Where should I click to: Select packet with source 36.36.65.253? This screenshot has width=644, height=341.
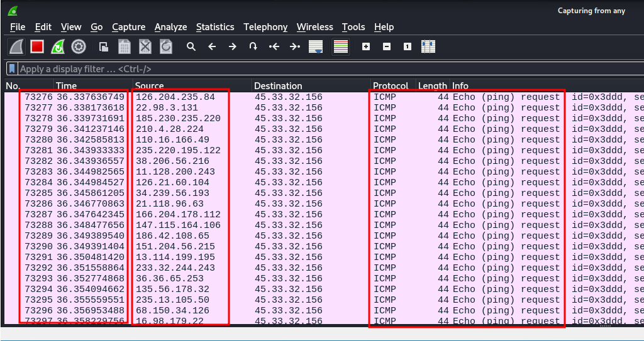click(x=325, y=279)
